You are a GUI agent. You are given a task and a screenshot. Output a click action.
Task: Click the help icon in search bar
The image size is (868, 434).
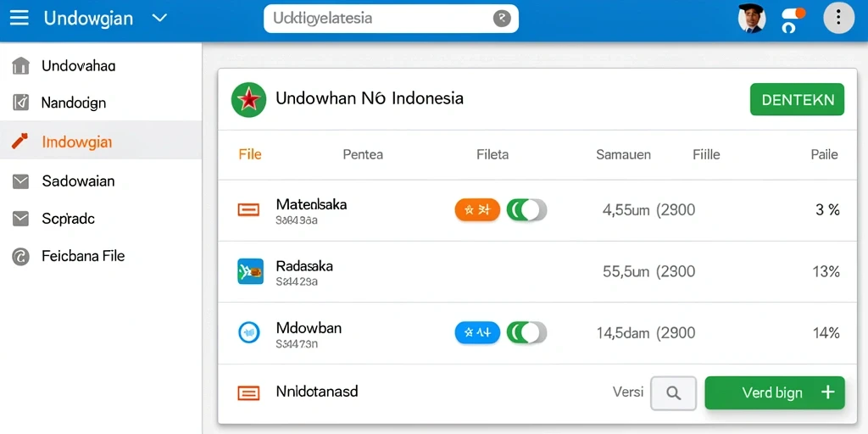pyautogui.click(x=502, y=19)
